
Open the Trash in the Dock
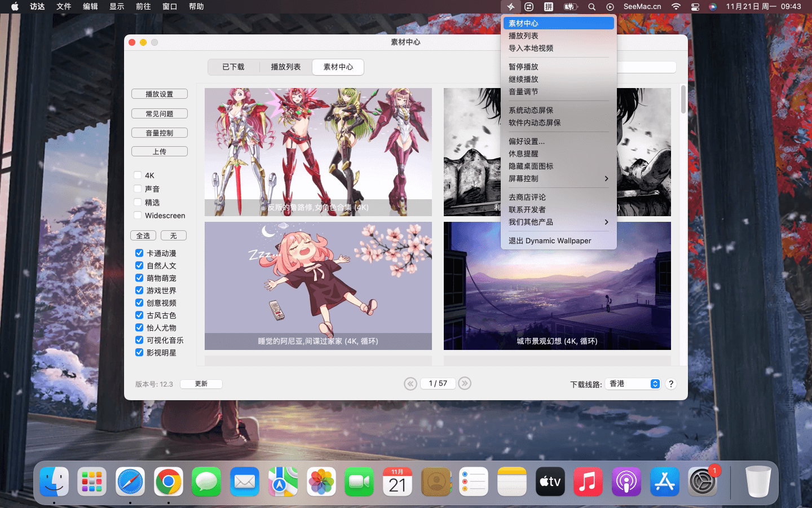click(x=758, y=481)
